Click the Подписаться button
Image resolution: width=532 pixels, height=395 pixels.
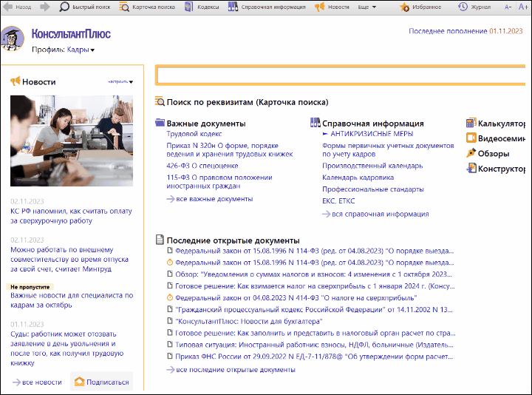tap(102, 382)
